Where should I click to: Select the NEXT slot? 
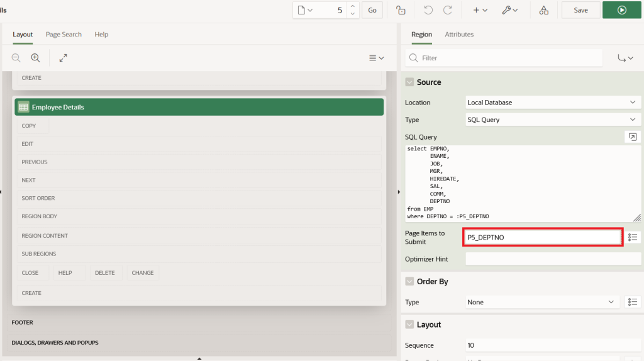pos(199,180)
